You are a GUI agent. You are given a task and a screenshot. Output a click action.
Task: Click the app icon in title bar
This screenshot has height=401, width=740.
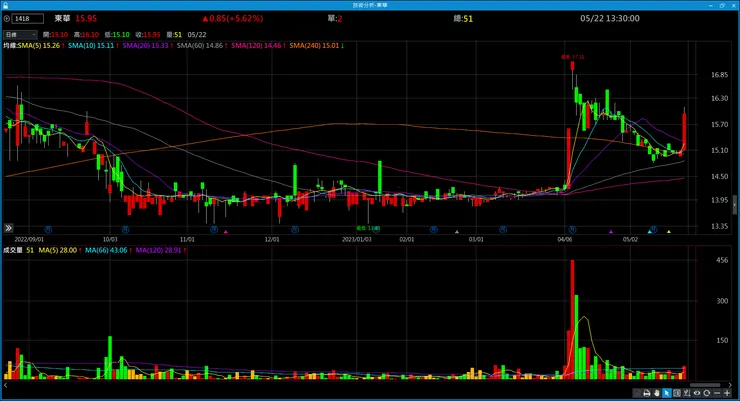pyautogui.click(x=5, y=5)
